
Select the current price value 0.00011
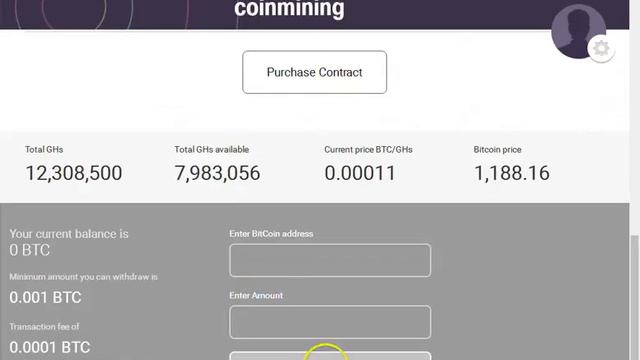(360, 173)
